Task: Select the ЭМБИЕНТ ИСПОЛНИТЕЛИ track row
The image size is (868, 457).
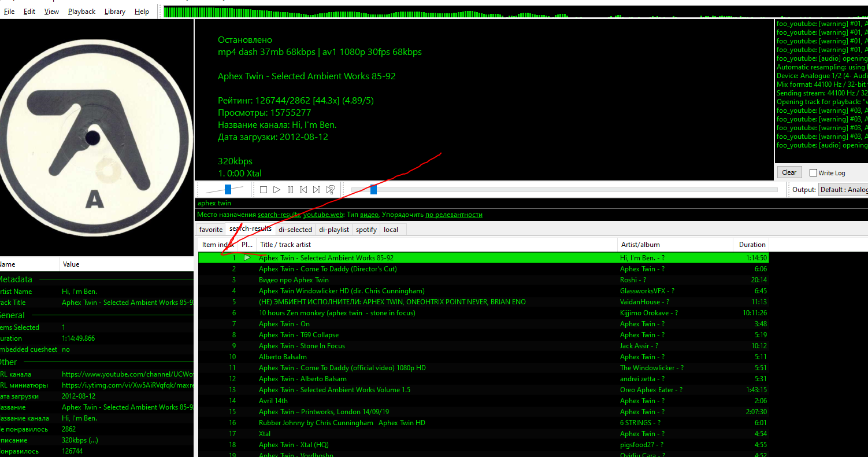Action: click(x=483, y=302)
